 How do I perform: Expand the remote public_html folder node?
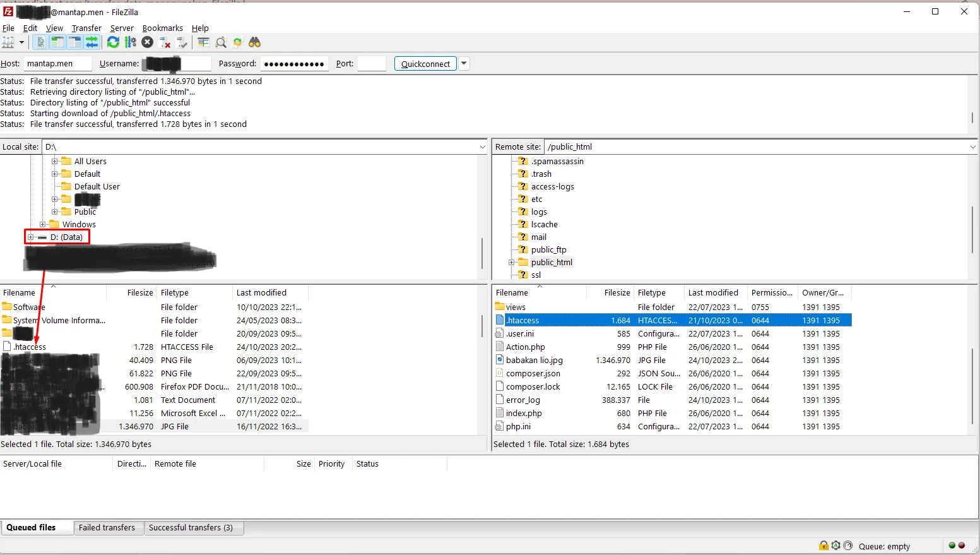[512, 263]
